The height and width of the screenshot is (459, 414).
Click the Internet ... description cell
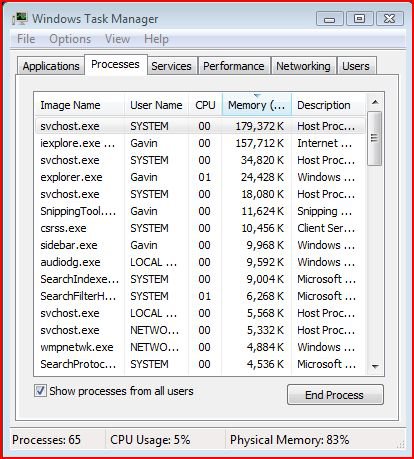coord(325,143)
